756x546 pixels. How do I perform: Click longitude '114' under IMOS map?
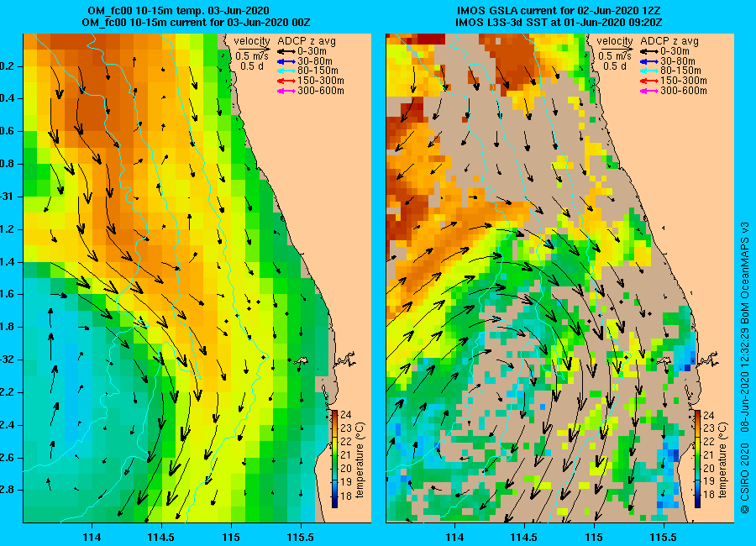pos(454,538)
